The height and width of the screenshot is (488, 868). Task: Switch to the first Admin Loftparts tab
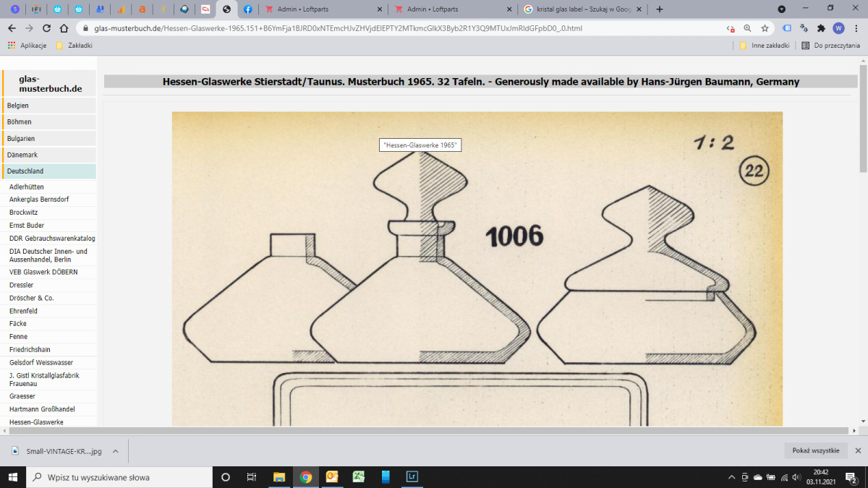tap(318, 9)
